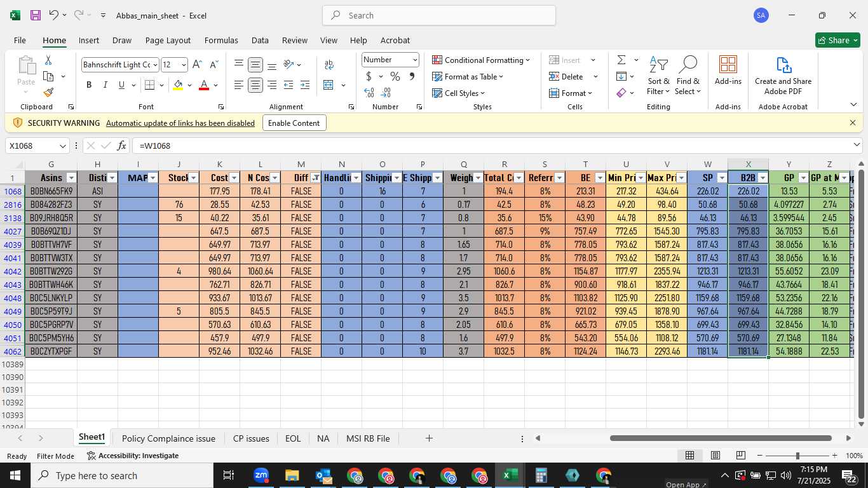Click the Copy icon in Clipboard

pyautogui.click(x=48, y=76)
